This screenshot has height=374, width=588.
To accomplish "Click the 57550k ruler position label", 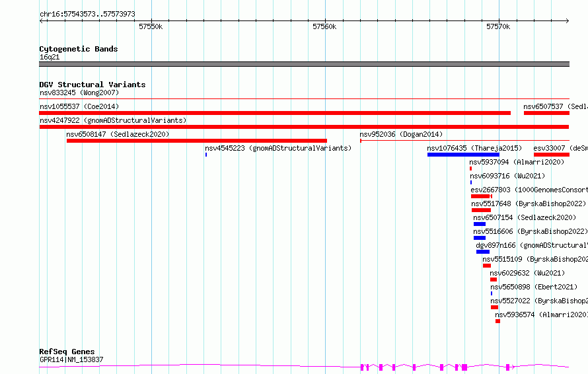I will (151, 26).
